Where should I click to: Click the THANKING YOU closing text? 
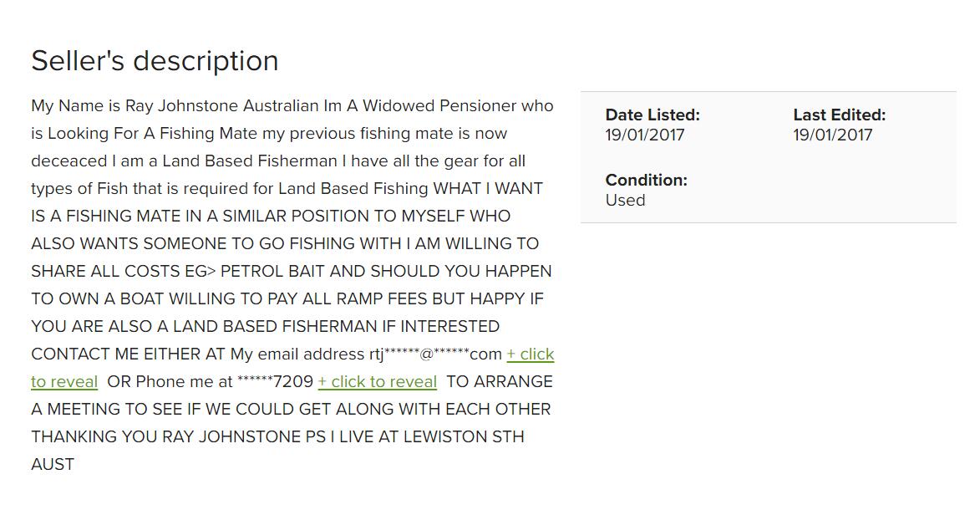pyautogui.click(x=94, y=436)
